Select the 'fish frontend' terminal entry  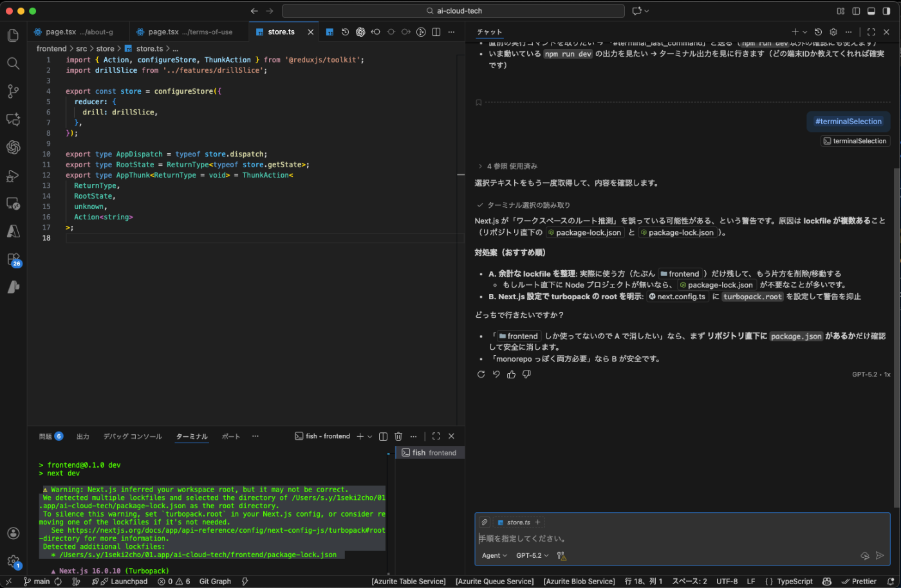tap(430, 453)
